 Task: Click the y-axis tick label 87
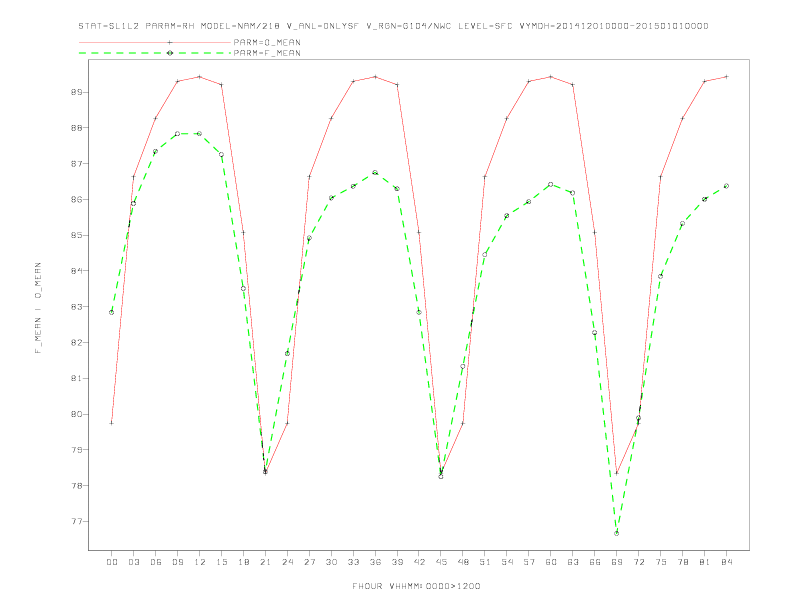pos(76,164)
